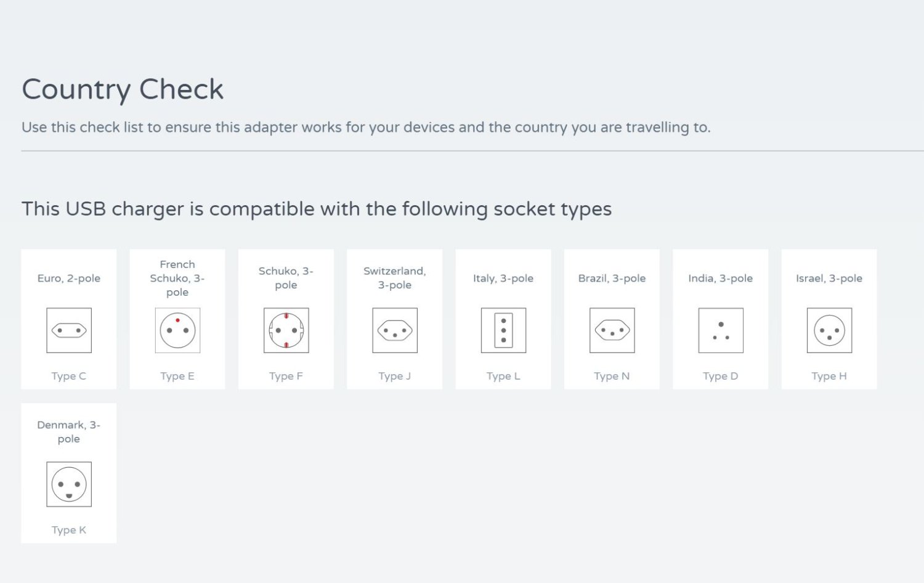Click the 'Country Check' heading
The width and height of the screenshot is (924, 583).
pyautogui.click(x=123, y=90)
